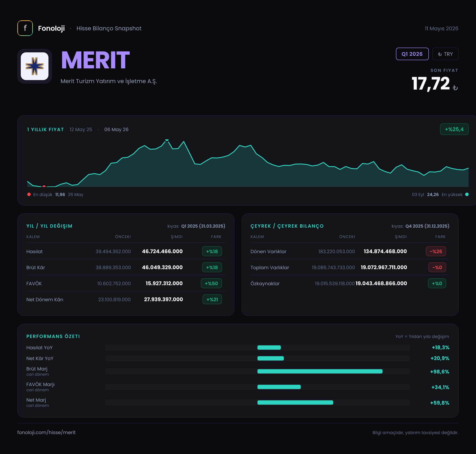This screenshot has height=454, width=476.
Task: Click the Brüt Marj progress bar
Action: 257,371
